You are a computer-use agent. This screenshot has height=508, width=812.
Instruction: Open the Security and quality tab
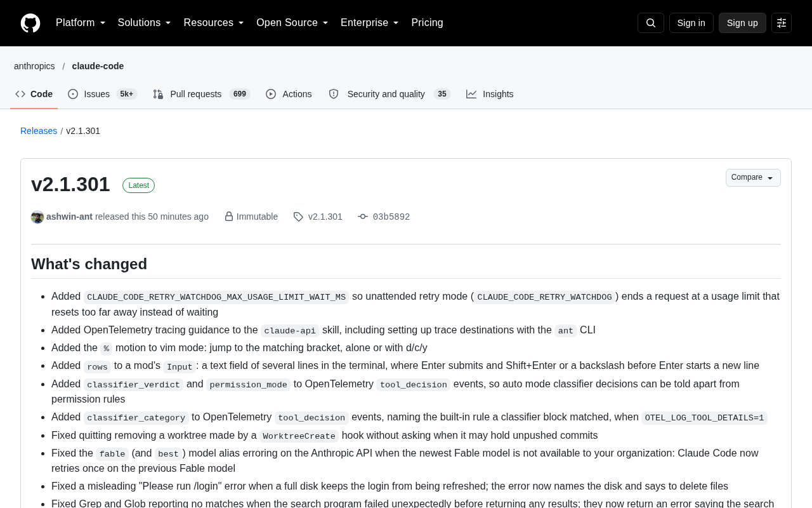[390, 94]
